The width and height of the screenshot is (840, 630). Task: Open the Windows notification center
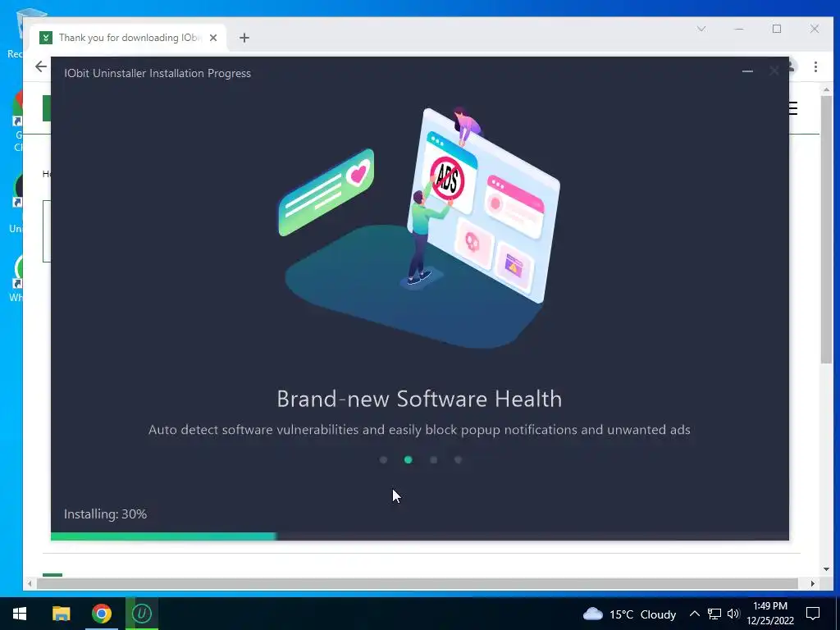click(813, 614)
